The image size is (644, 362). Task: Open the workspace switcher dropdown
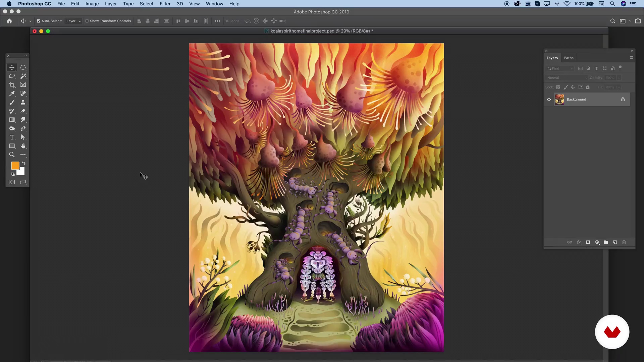point(625,21)
